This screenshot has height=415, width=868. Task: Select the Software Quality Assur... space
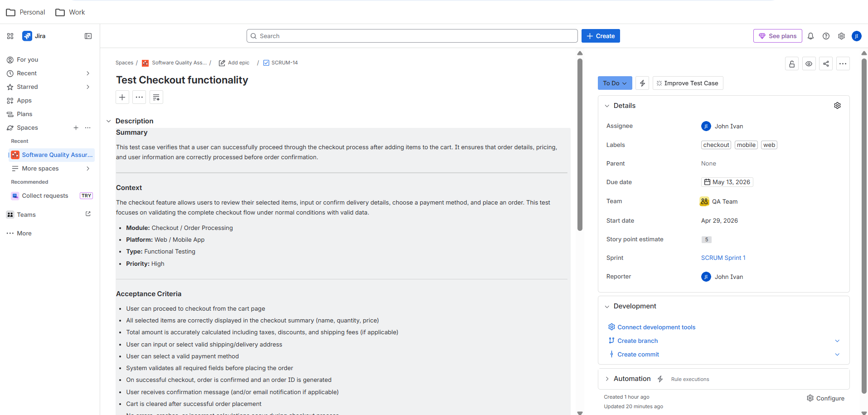[52, 155]
